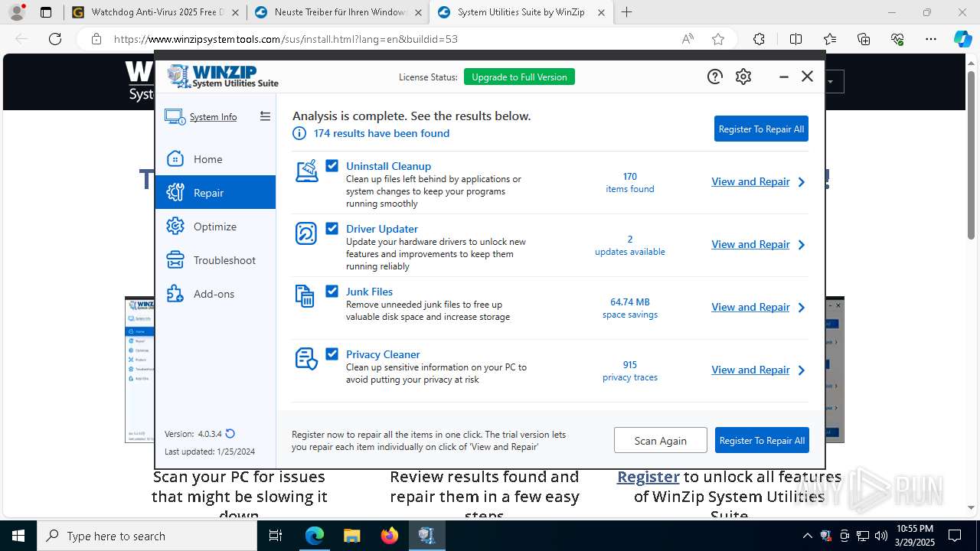Image resolution: width=980 pixels, height=551 pixels.
Task: Refresh the browser page
Action: coord(55,39)
